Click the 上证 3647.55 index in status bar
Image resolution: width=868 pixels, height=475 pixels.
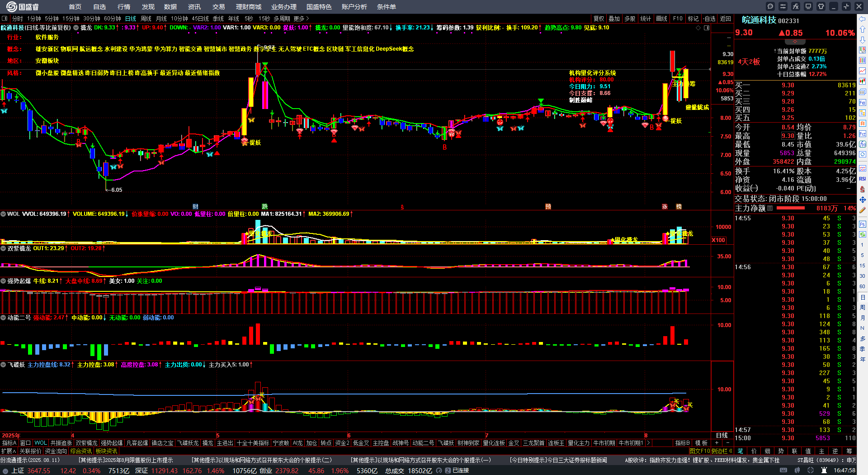coord(31,470)
